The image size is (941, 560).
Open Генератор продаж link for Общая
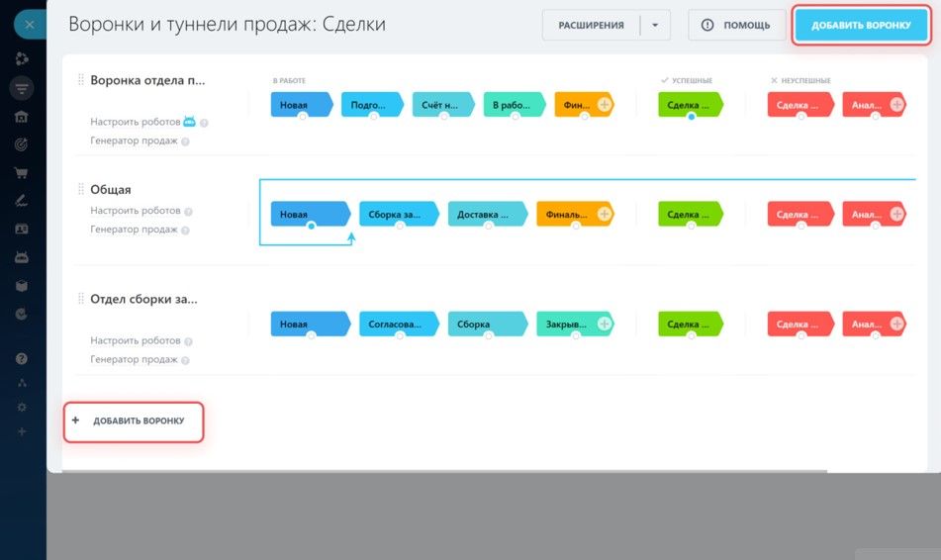[134, 230]
